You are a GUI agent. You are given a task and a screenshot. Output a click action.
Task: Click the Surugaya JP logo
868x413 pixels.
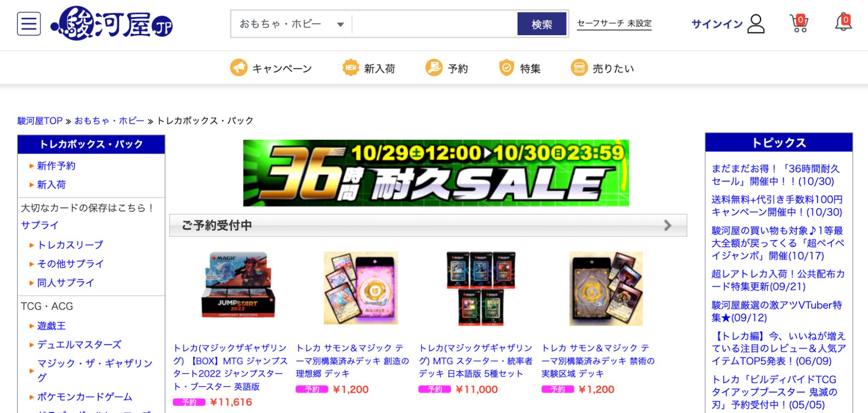coord(112,23)
